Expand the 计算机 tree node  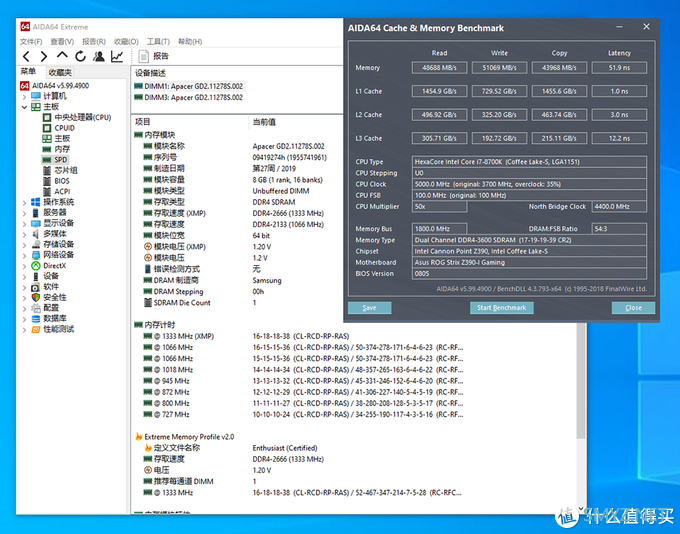tap(24, 96)
